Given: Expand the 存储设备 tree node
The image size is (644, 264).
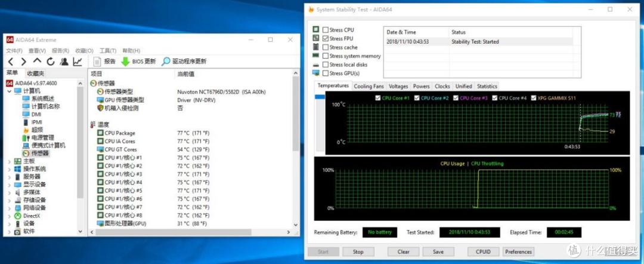Looking at the screenshot, I should [x=10, y=200].
